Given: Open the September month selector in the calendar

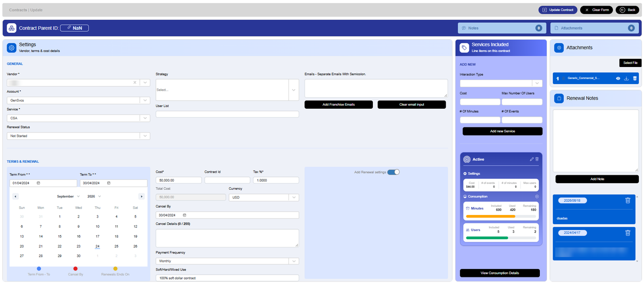Looking at the screenshot, I should tap(68, 196).
